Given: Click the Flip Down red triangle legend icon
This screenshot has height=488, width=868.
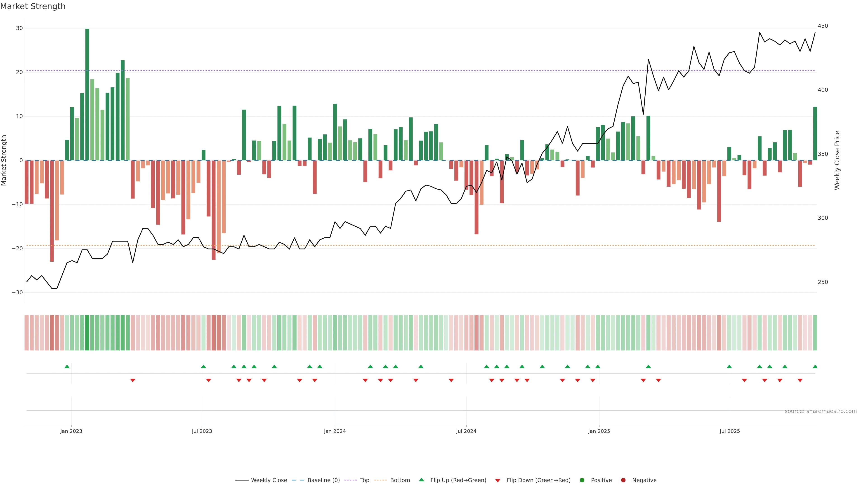Looking at the screenshot, I should [498, 480].
